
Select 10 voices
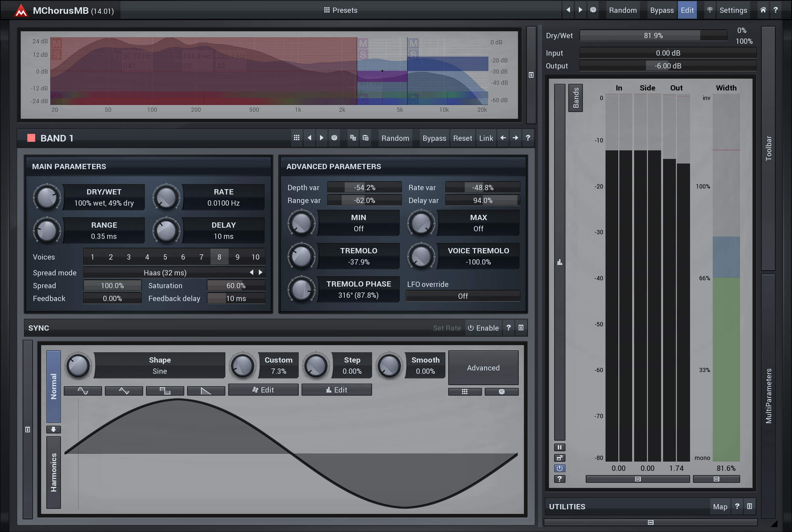click(256, 257)
